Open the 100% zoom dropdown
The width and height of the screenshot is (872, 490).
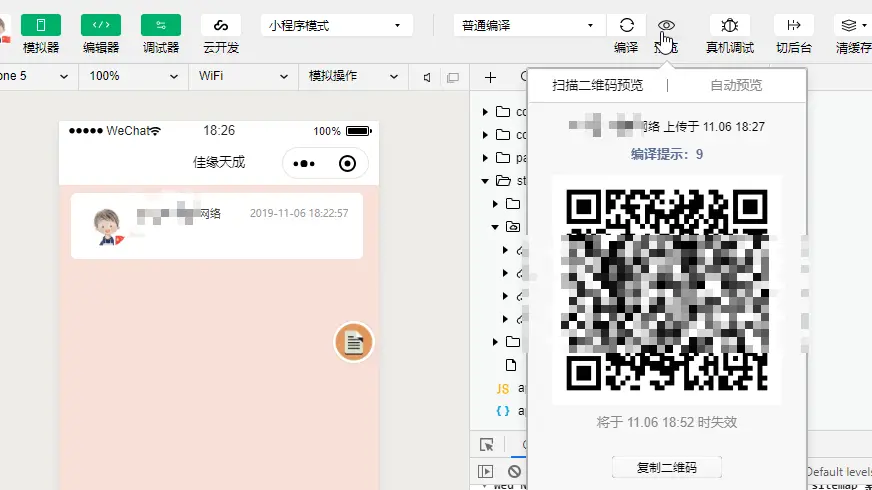tap(133, 76)
